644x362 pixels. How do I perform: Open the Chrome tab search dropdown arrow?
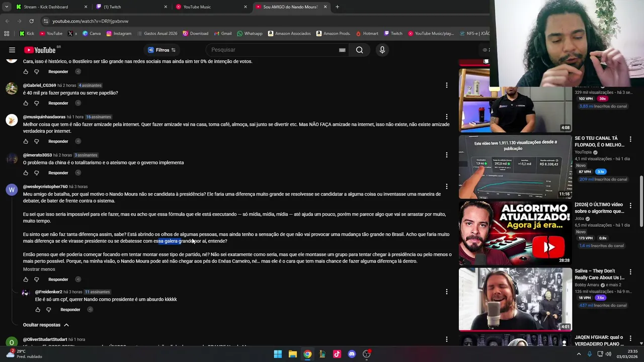click(x=8, y=7)
